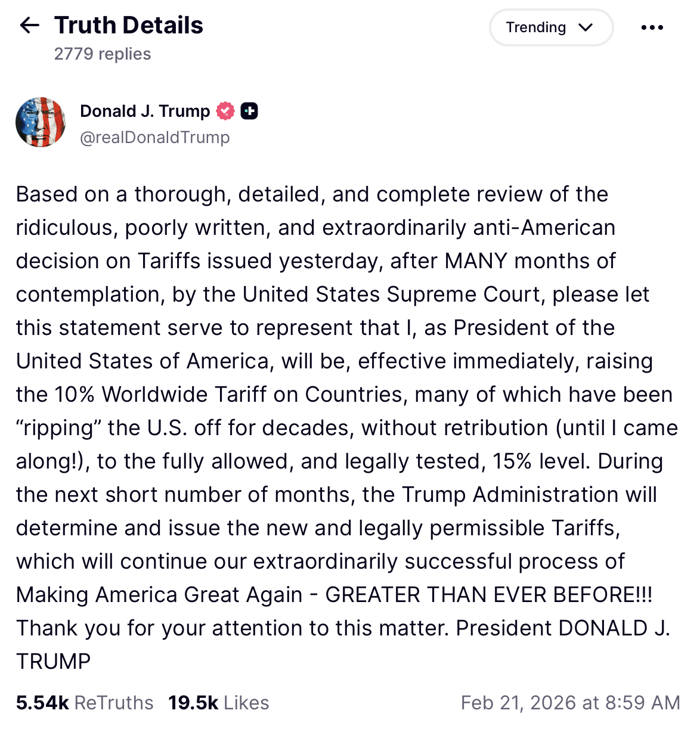
Task: Click the replies counter under Truth Details
Action: click(102, 54)
